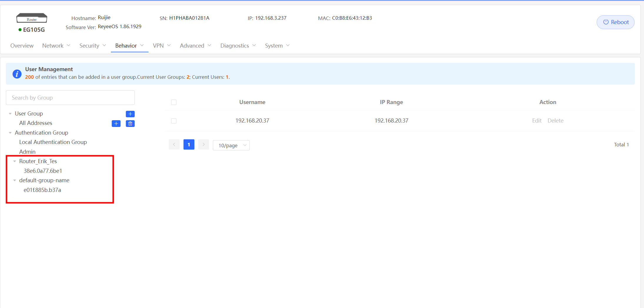This screenshot has height=308, width=644.
Task: Open the Network menu
Action: pos(56,46)
